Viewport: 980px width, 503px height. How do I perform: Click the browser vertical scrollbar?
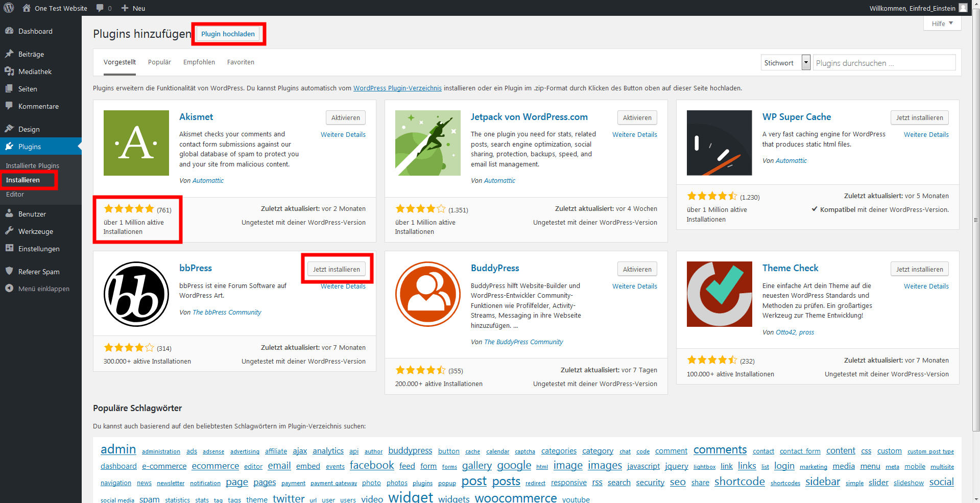(x=976, y=220)
